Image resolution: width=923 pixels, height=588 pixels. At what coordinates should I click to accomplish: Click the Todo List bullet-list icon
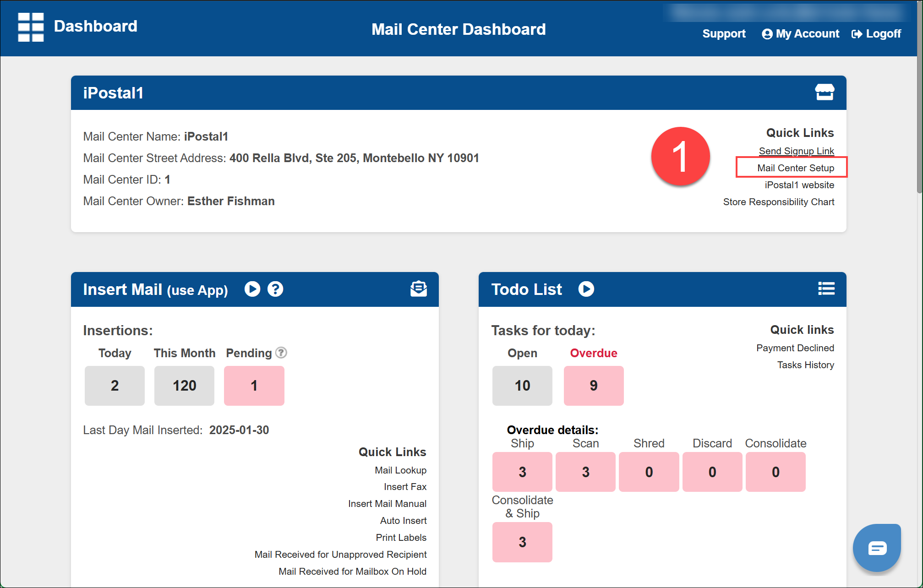(826, 289)
